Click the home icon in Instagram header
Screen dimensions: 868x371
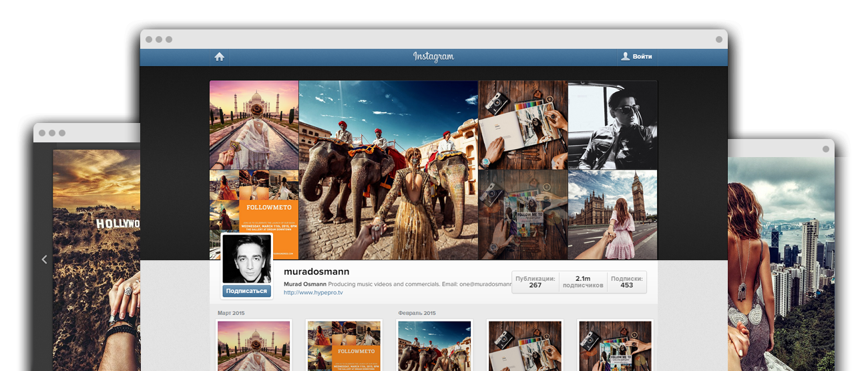(x=219, y=57)
